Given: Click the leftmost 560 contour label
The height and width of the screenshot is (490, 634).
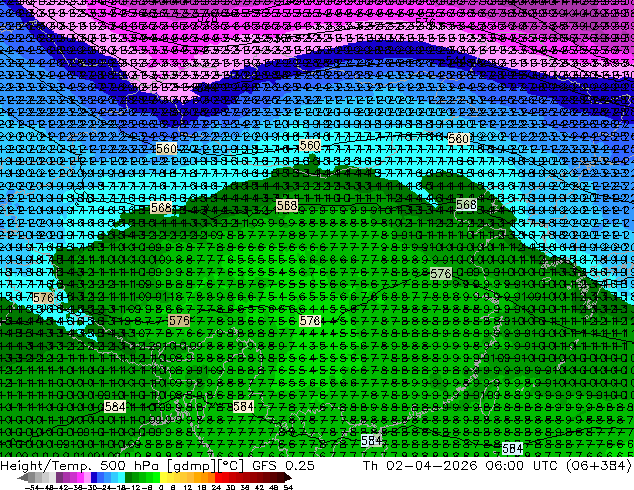Looking at the screenshot, I should point(166,149).
